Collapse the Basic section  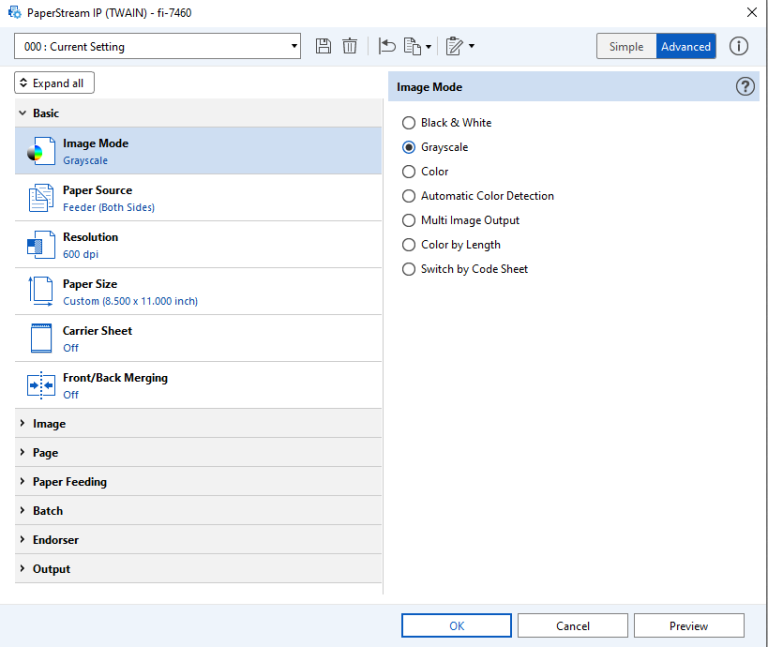coord(46,113)
